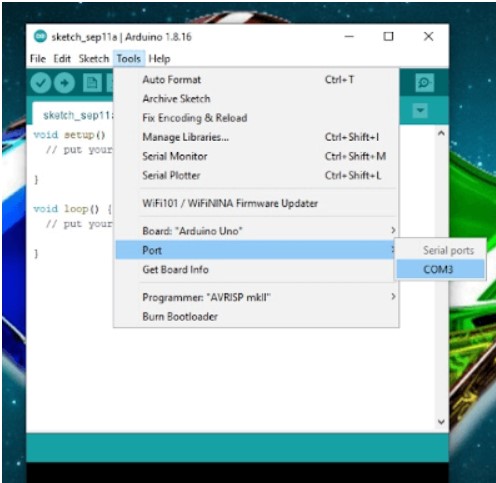
Task: Open Manage Libraries from the menu
Action: click(x=256, y=137)
